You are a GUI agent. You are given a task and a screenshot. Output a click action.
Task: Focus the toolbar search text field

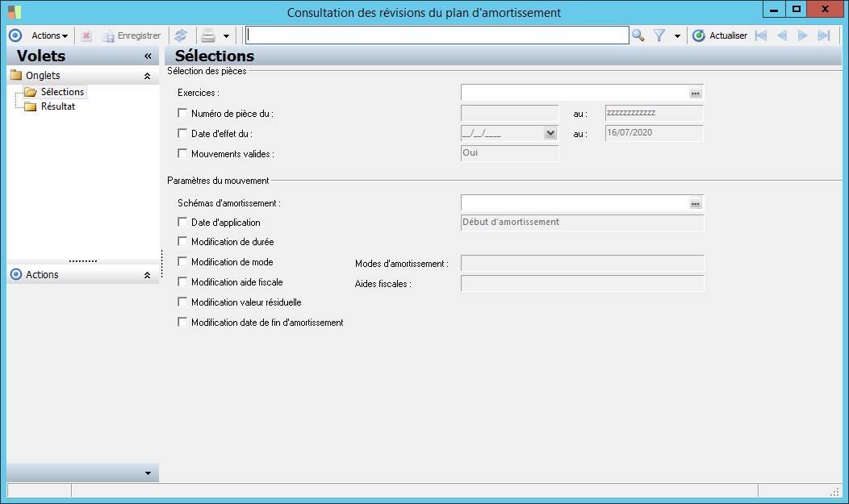coord(437,35)
